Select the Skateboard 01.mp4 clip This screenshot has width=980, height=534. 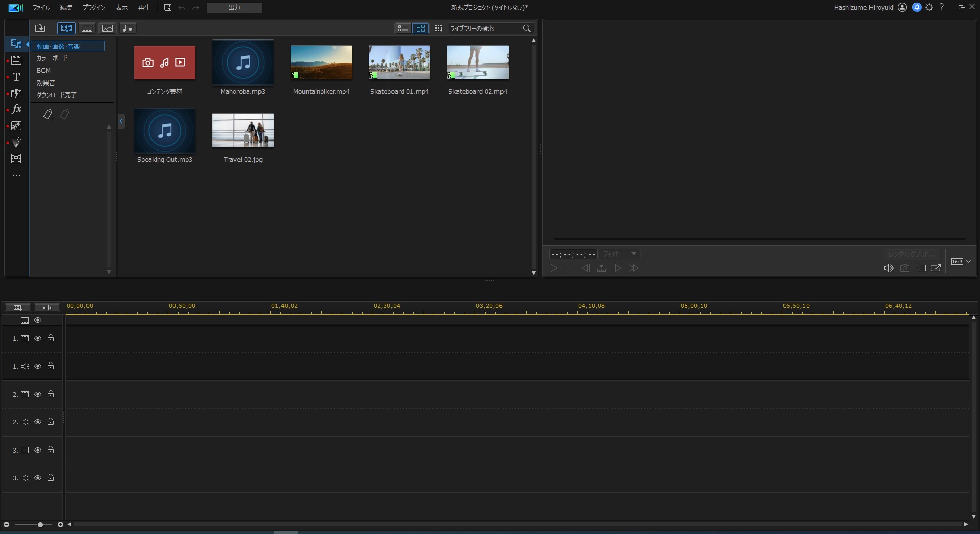(x=400, y=62)
